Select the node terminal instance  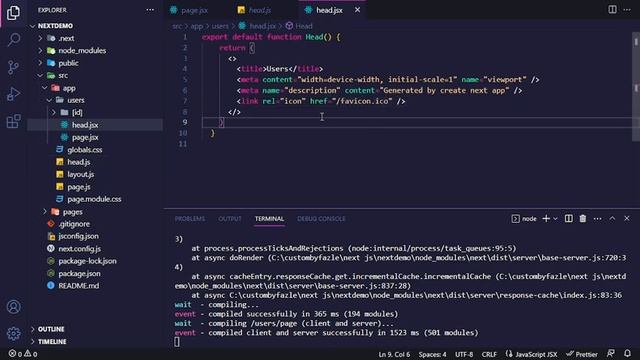click(x=524, y=219)
